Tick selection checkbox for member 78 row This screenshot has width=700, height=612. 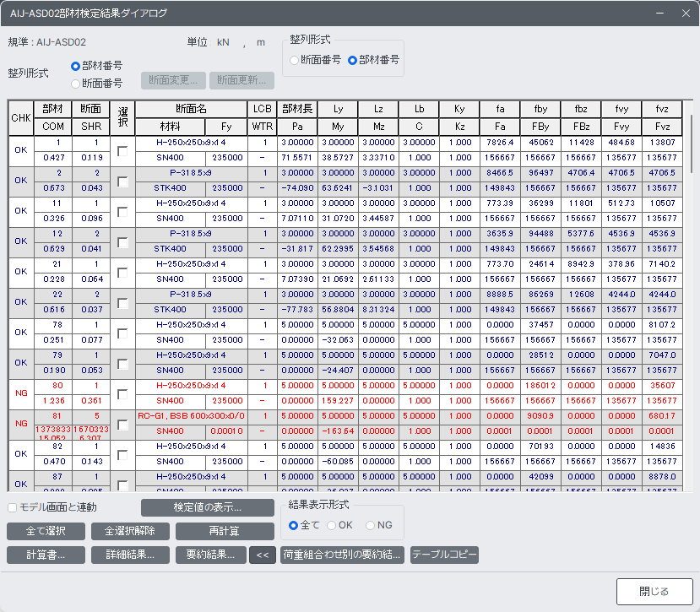click(122, 333)
